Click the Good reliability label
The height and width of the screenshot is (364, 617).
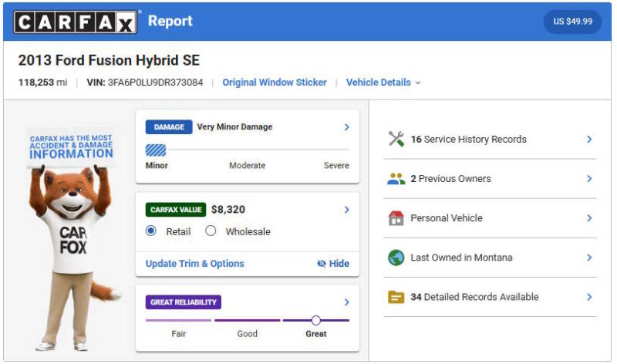click(x=247, y=334)
